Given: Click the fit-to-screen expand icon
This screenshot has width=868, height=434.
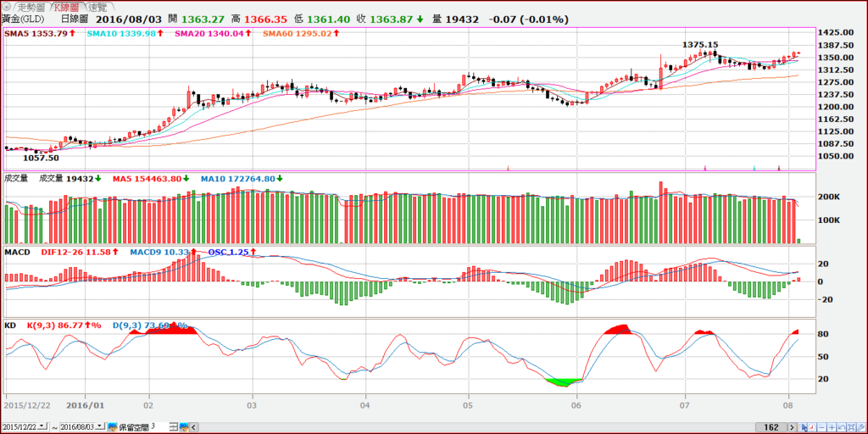Looking at the screenshot, I should [x=851, y=427].
